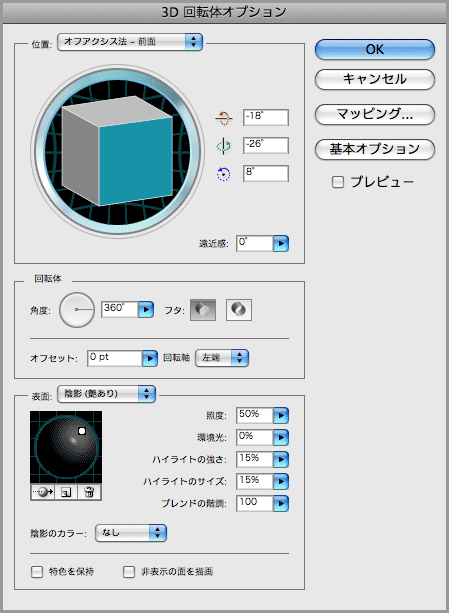Move selected light to back of object
449x613 pixels.
[x=43, y=492]
